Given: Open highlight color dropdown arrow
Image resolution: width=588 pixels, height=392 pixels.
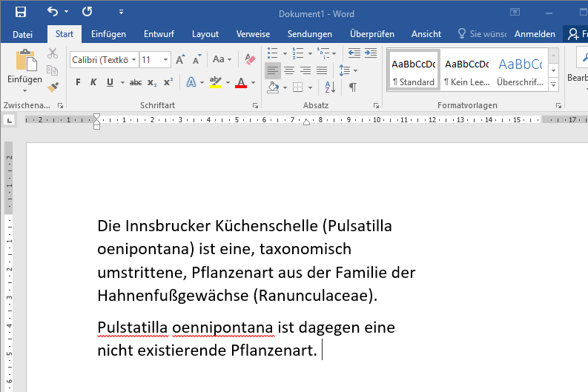Looking at the screenshot, I should coord(228,82).
